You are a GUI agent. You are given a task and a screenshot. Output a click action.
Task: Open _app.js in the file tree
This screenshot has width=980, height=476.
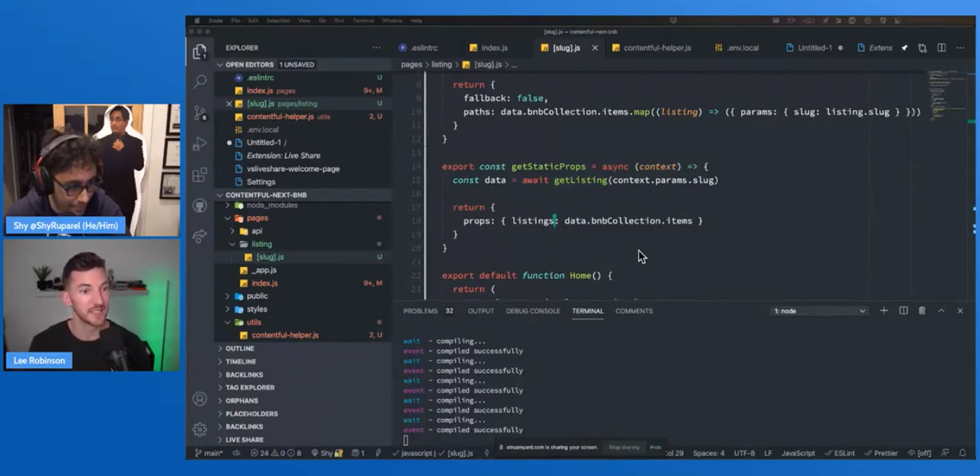coord(263,270)
